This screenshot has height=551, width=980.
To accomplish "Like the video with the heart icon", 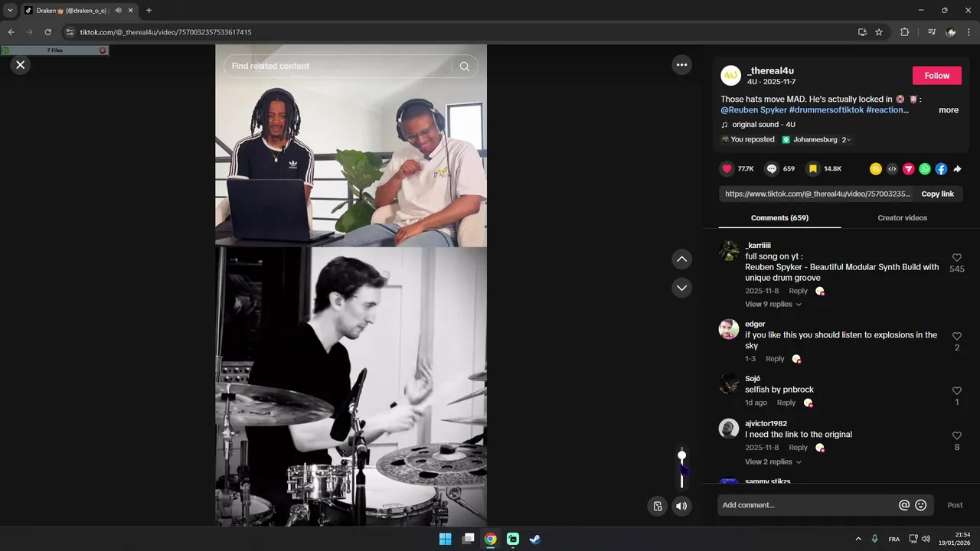I will (727, 168).
